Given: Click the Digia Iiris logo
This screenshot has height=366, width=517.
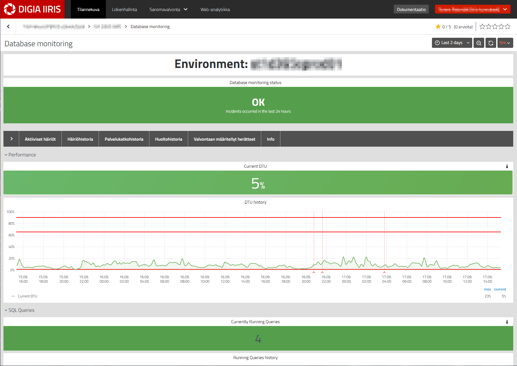Looking at the screenshot, I should tap(32, 9).
